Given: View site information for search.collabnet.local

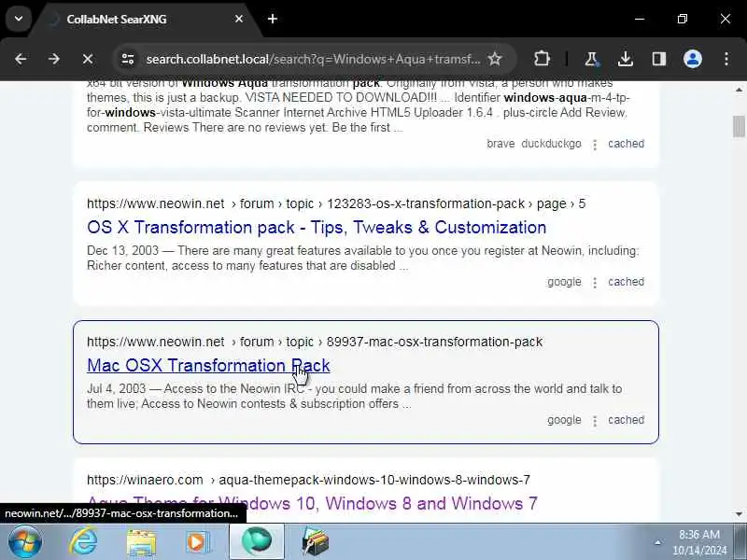Looking at the screenshot, I should 128,59.
